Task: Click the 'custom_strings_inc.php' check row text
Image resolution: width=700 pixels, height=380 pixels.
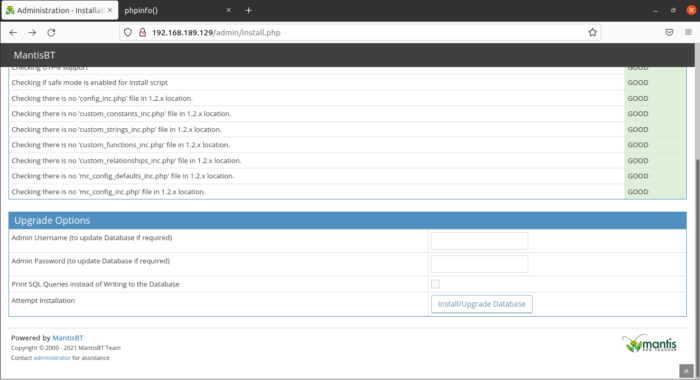Action: click(x=117, y=129)
